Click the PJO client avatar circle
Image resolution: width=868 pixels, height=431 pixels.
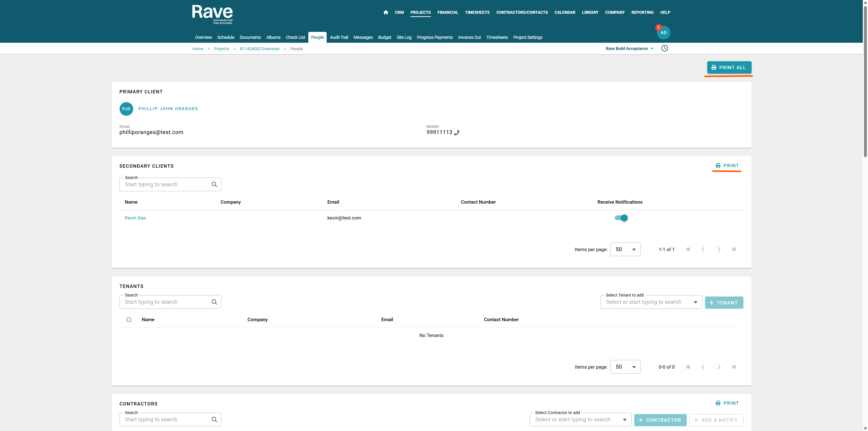126,109
